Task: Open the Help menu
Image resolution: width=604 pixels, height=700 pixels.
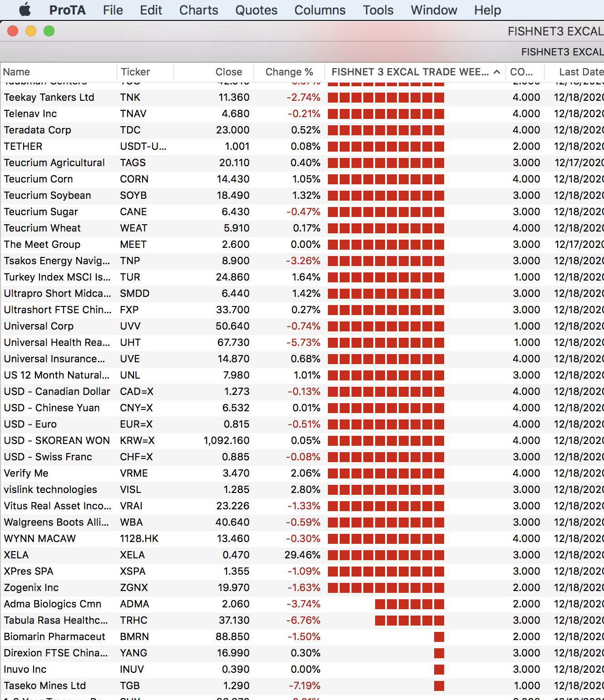Action: 487,10
